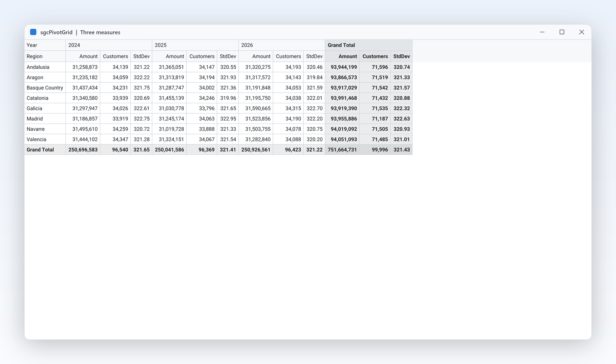Viewport: 616px width, 364px height.
Task: Click the StdDev header under Grand Total
Action: click(401, 56)
